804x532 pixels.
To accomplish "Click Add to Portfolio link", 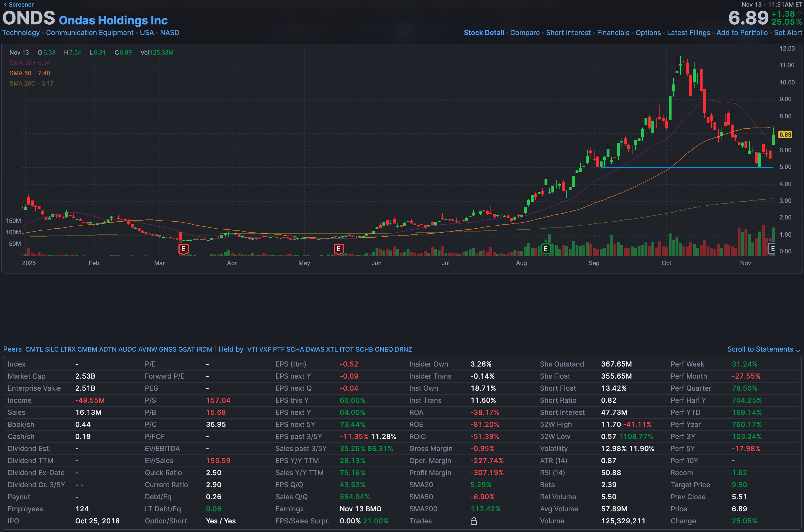I will tap(742, 32).
